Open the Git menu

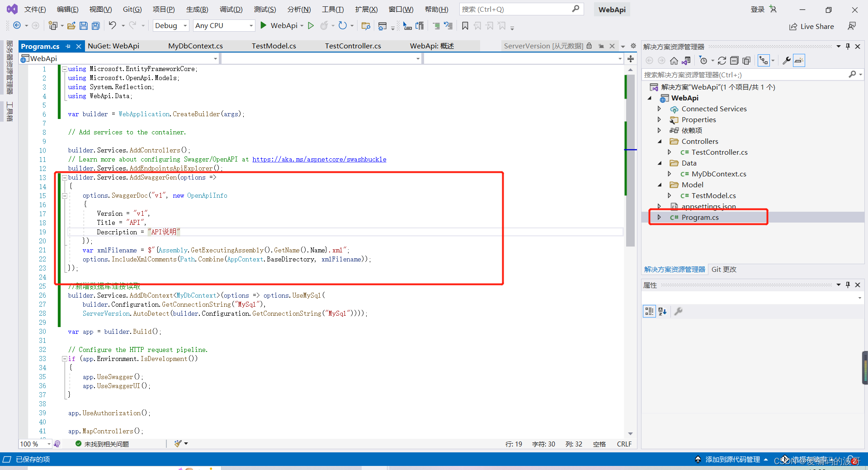(132, 9)
